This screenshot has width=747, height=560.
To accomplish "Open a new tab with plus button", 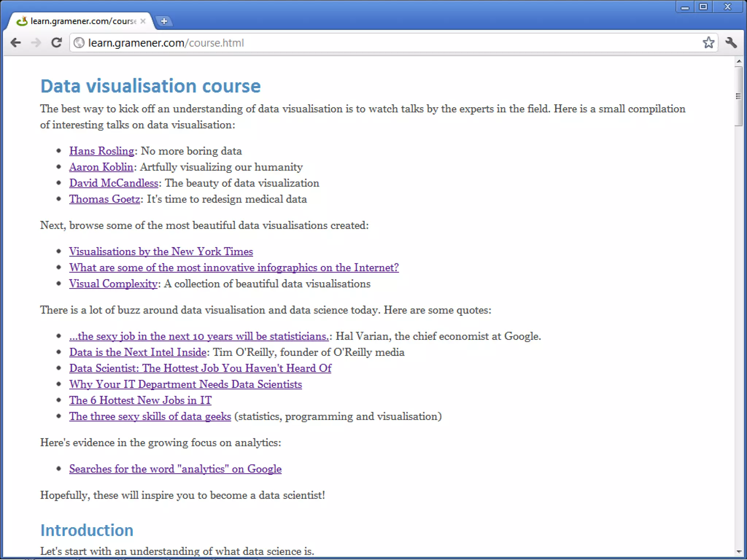I will coord(164,21).
